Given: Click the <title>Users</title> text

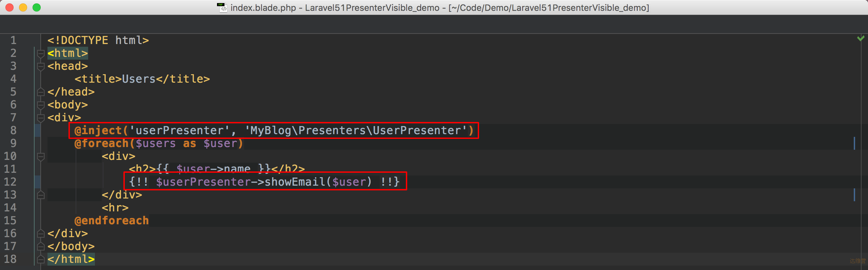Looking at the screenshot, I should tap(142, 79).
